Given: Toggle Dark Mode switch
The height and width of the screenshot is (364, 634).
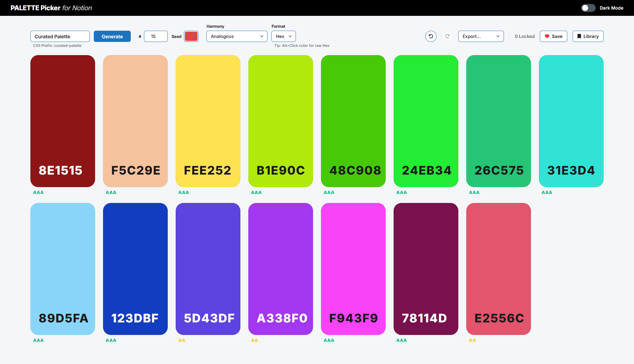Looking at the screenshot, I should pyautogui.click(x=588, y=8).
